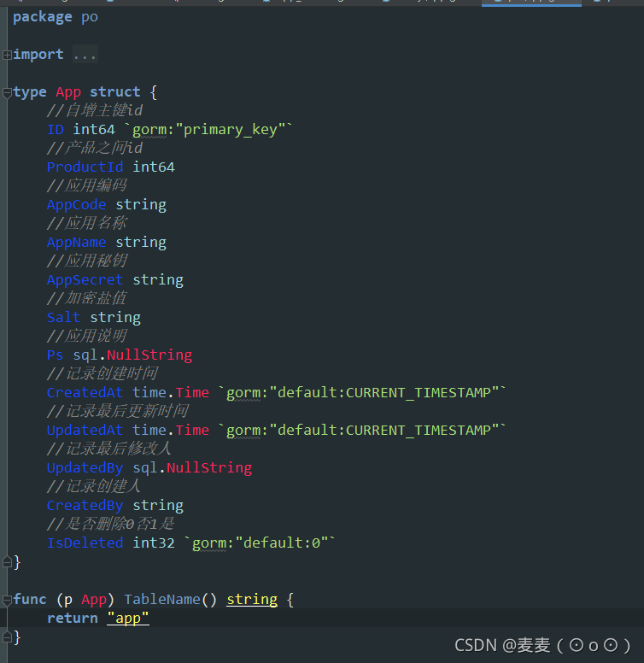Click the comment '//应用说明'
Image resolution: width=644 pixels, height=663 pixels.
tap(86, 336)
